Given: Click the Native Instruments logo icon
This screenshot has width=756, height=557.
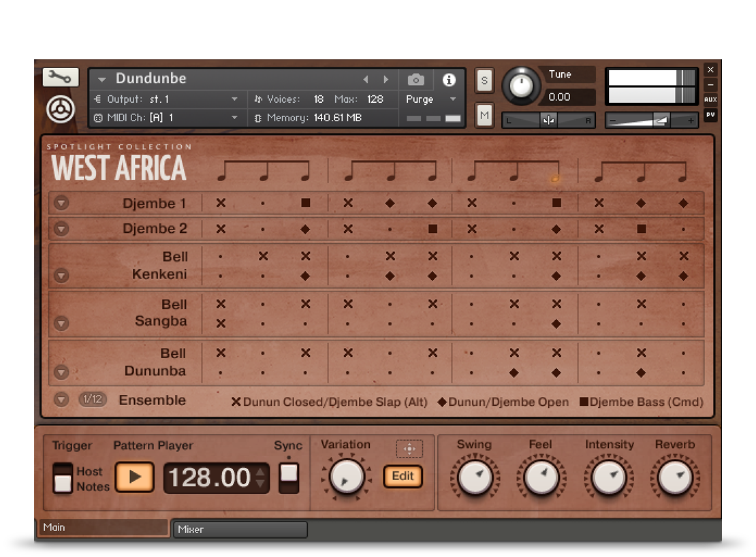Looking at the screenshot, I should (x=60, y=109).
